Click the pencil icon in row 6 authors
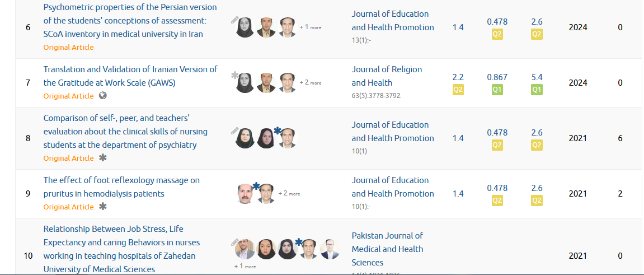The image size is (644, 275). coord(234,20)
